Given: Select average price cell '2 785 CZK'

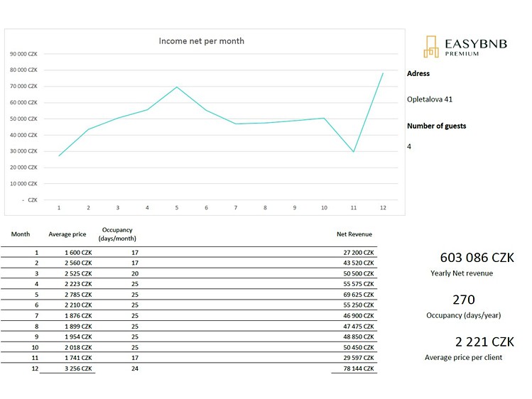Looking at the screenshot, I should (x=78, y=295).
